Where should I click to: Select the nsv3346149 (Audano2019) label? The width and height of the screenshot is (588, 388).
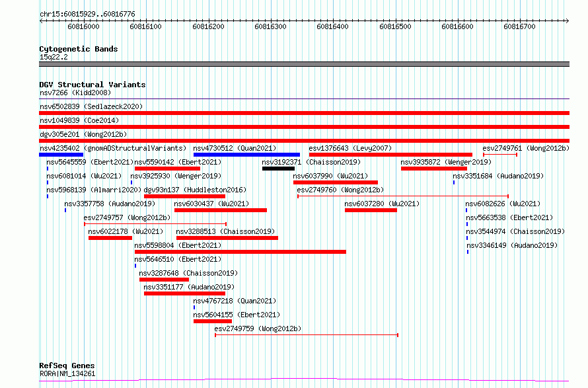[x=512, y=245]
